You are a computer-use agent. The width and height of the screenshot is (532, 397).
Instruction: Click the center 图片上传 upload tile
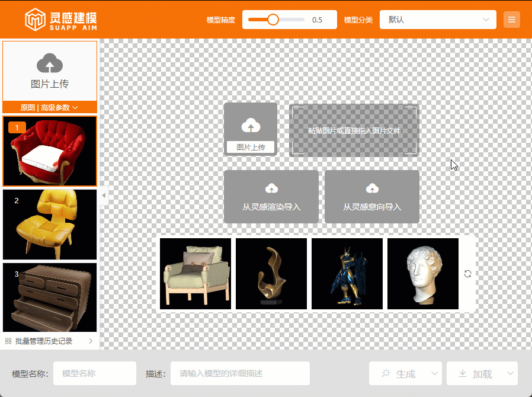(x=251, y=129)
